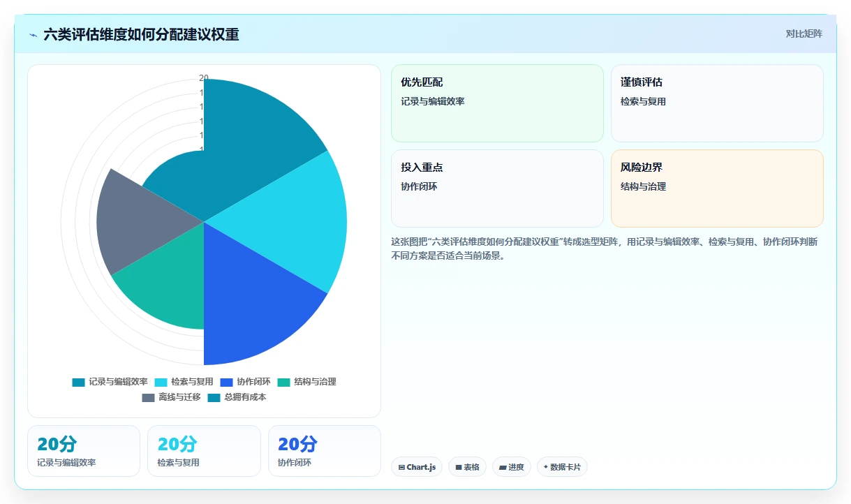Select the Chart.js tag
Screen dimensions: 851x504
click(417, 467)
